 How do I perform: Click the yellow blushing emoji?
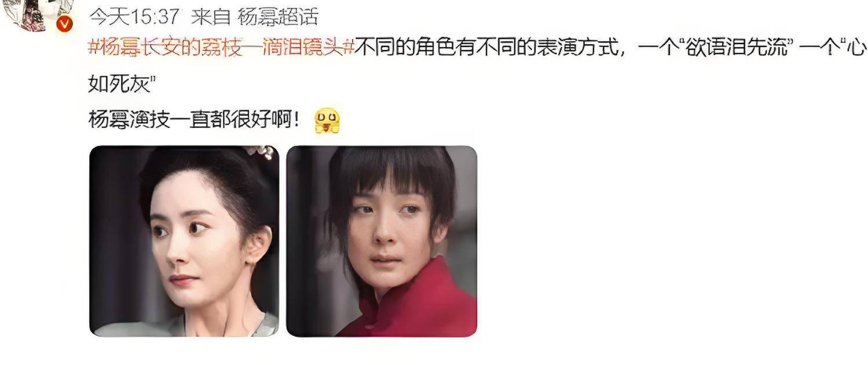(x=327, y=121)
